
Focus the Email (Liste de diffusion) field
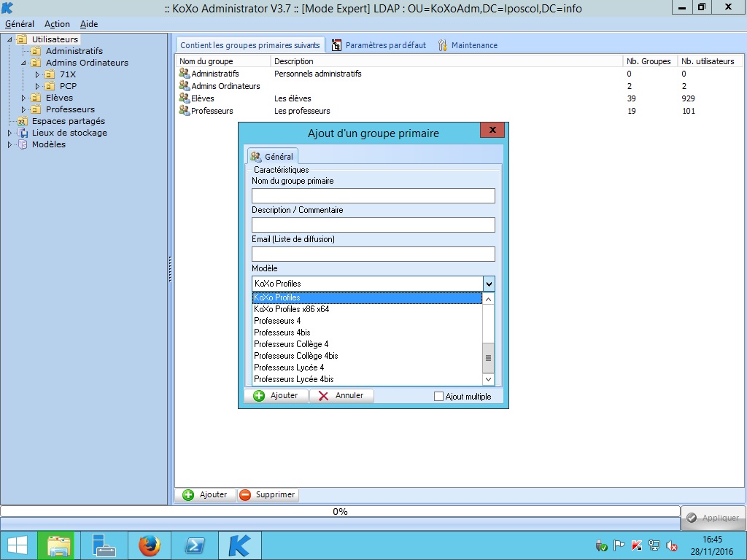pos(373,254)
